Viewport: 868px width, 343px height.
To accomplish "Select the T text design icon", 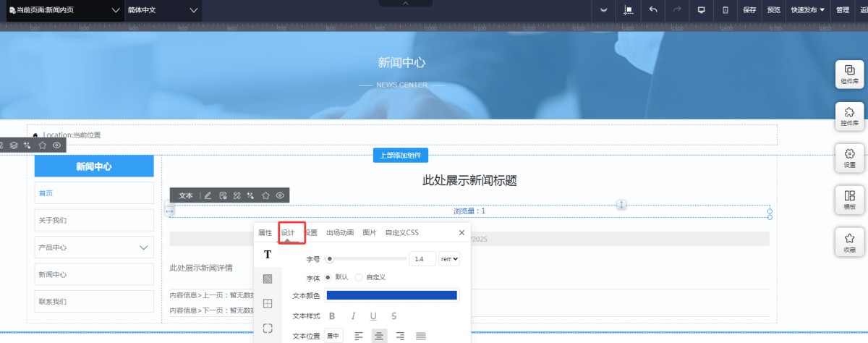I will pos(268,255).
